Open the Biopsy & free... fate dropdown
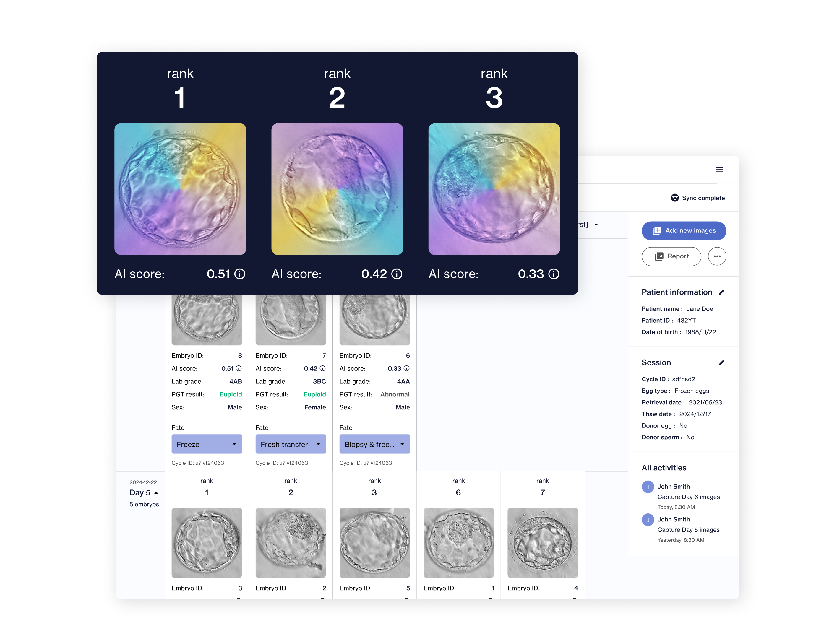837x644 pixels. pyautogui.click(x=374, y=444)
